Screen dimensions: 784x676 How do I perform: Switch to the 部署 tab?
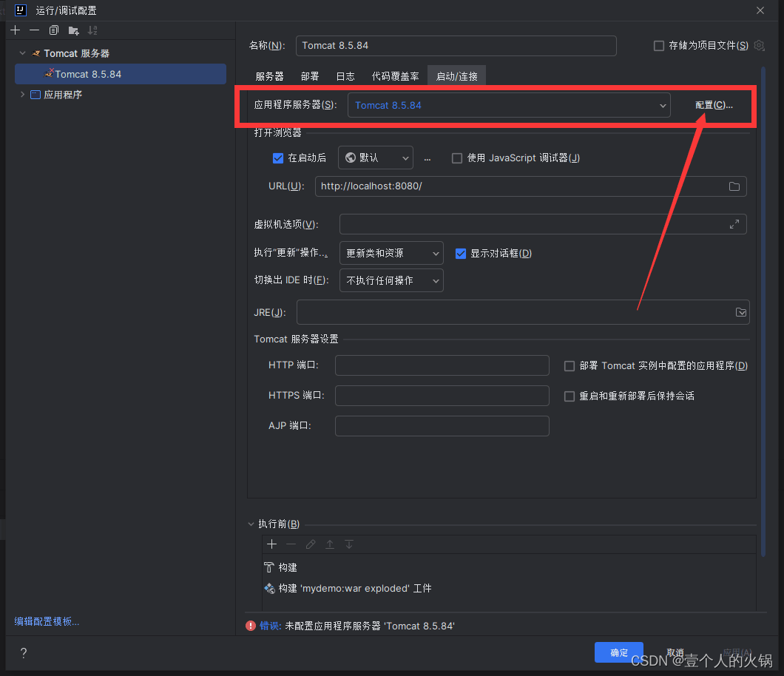pyautogui.click(x=309, y=76)
